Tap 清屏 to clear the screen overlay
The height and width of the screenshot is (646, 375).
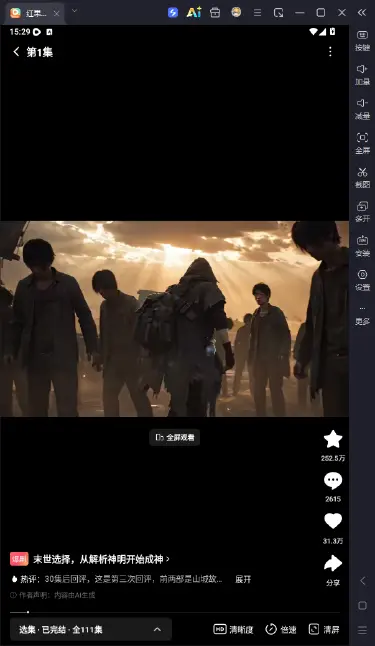click(324, 629)
